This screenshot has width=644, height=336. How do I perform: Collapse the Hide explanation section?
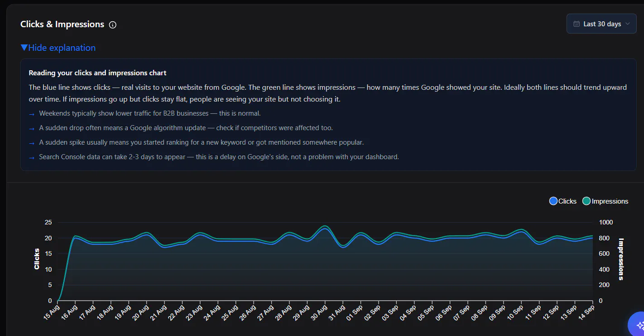coord(58,48)
